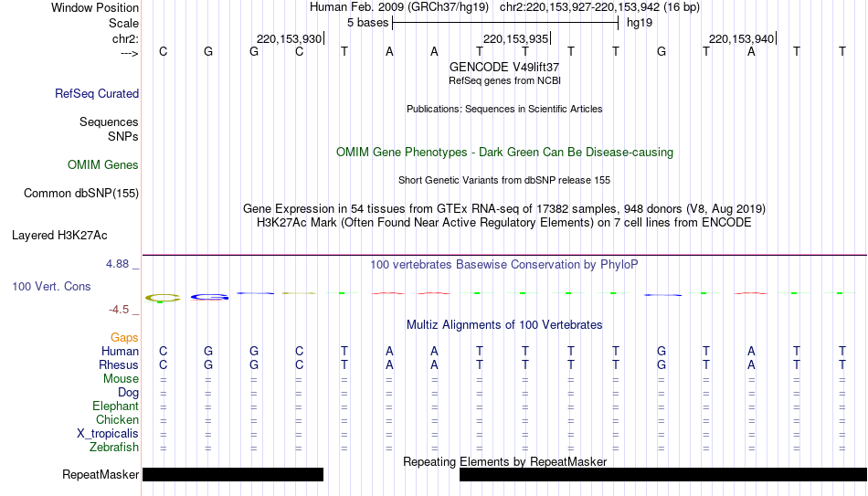
Task: Open the OMIM Genes track label
Action: pos(102,165)
